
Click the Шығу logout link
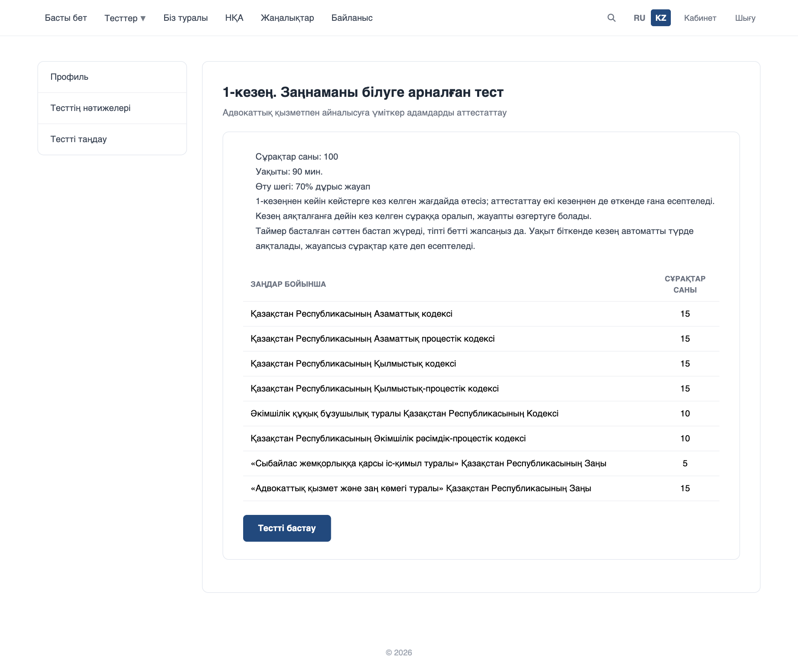(x=745, y=18)
